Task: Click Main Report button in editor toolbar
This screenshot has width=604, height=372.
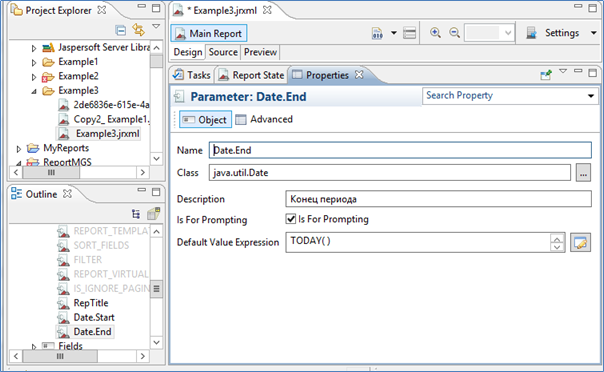Action: click(x=209, y=33)
